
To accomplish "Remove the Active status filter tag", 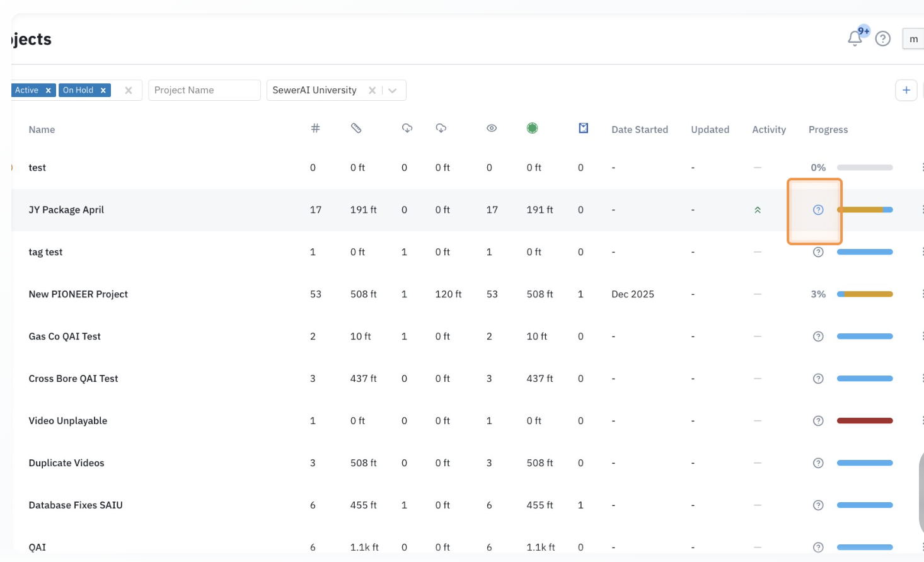I will [x=48, y=91].
